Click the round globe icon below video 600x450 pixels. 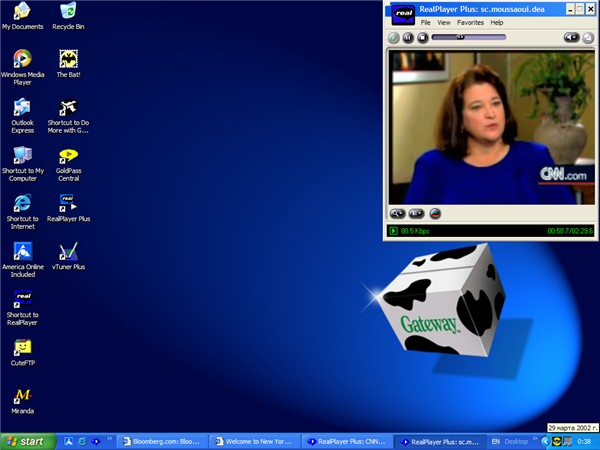435,214
